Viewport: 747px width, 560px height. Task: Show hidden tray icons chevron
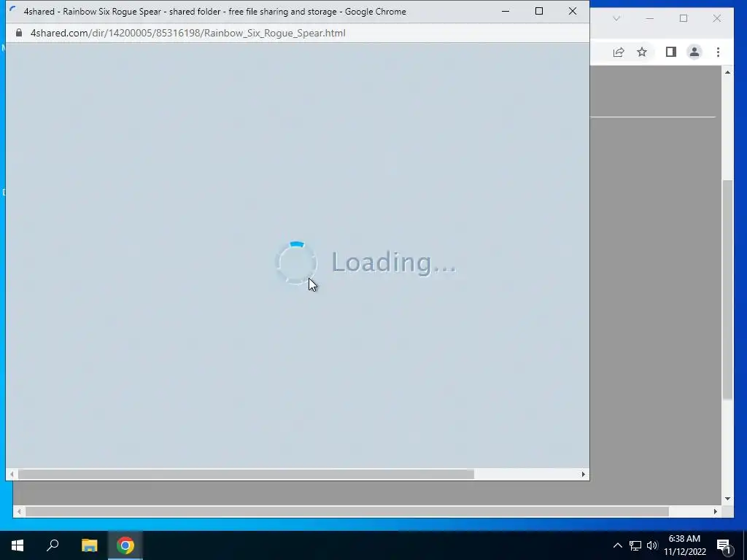click(617, 545)
